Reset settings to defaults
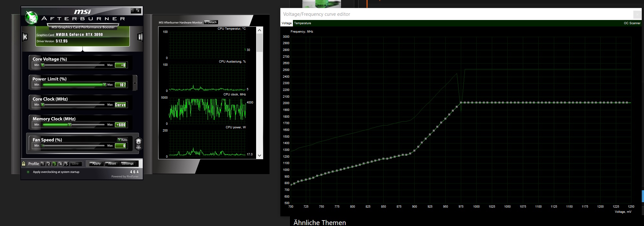This screenshot has width=644, height=226. pos(112,164)
